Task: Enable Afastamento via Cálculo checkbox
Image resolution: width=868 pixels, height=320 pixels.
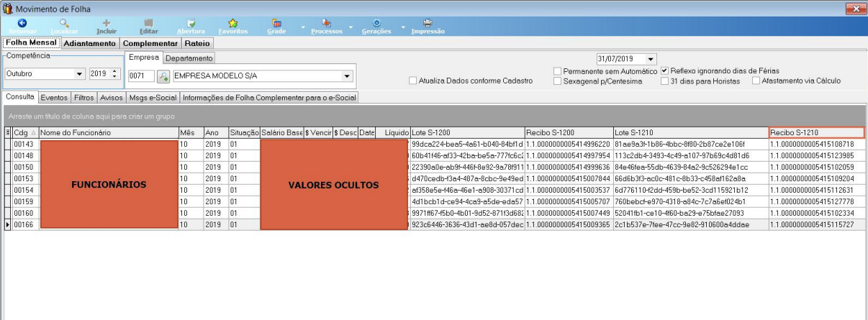Action: point(756,81)
